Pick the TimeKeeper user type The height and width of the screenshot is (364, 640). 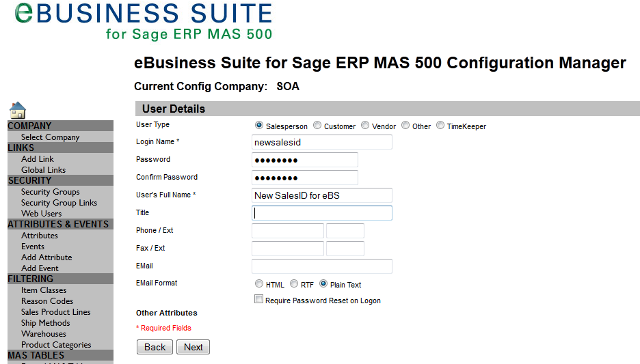(440, 126)
